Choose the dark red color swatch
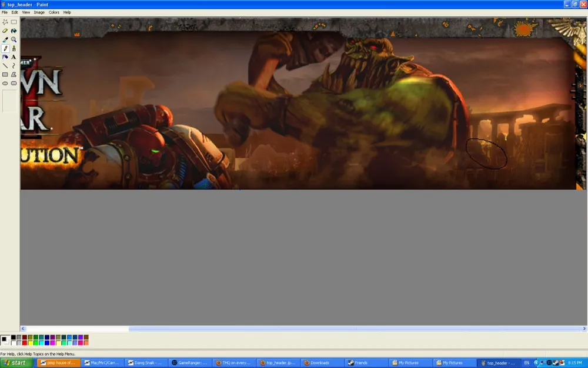 click(x=25, y=337)
